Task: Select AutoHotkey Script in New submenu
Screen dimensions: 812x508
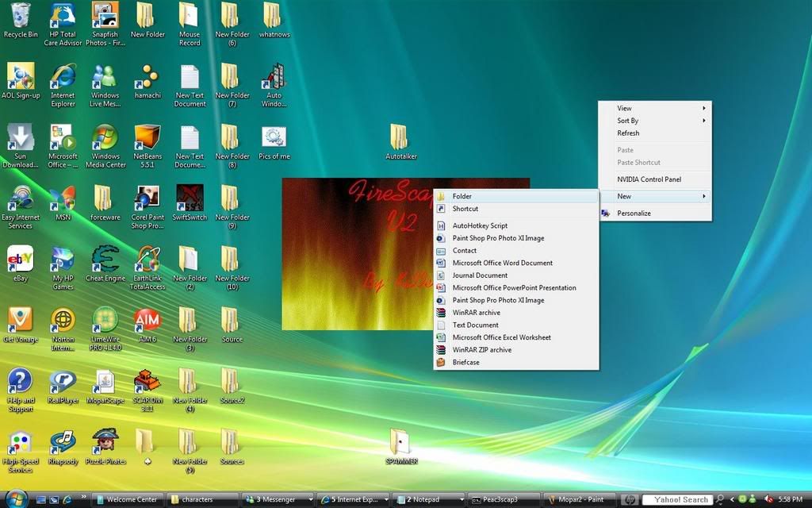Action: tap(515, 225)
